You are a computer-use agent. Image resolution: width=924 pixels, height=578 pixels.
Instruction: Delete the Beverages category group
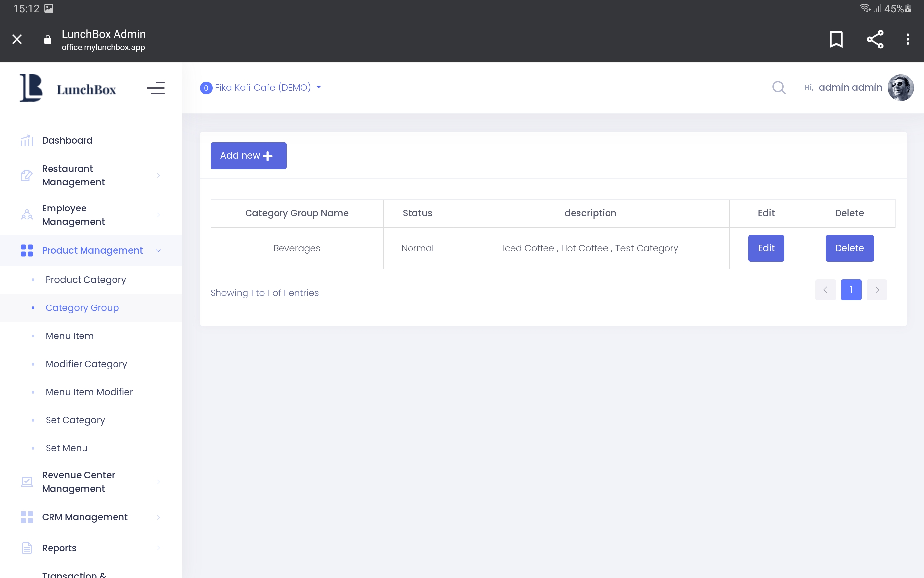point(849,248)
